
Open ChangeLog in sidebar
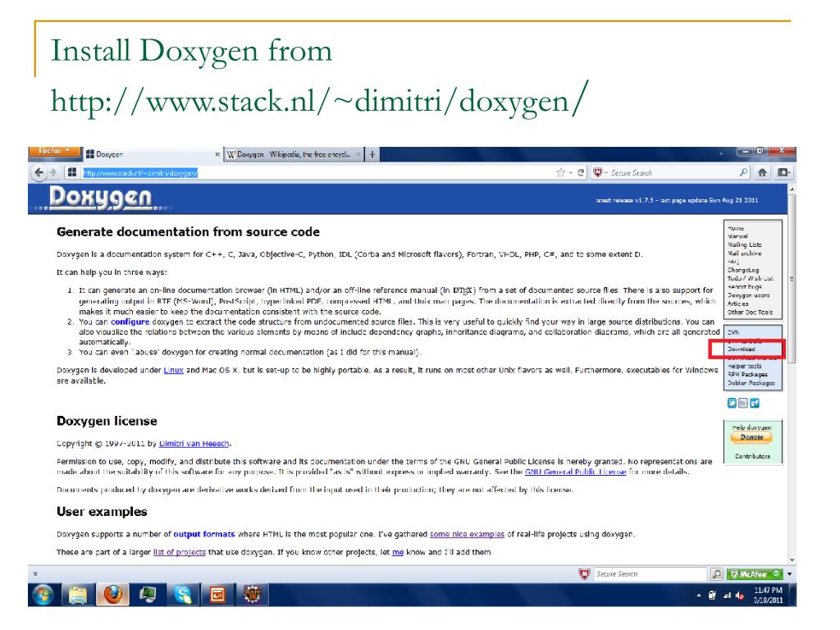[742, 270]
